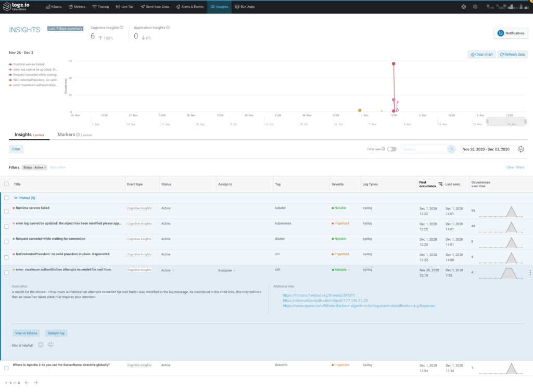Screen dimensions: 533x392
Task: Click Add a filter text
Action: (x=58, y=167)
